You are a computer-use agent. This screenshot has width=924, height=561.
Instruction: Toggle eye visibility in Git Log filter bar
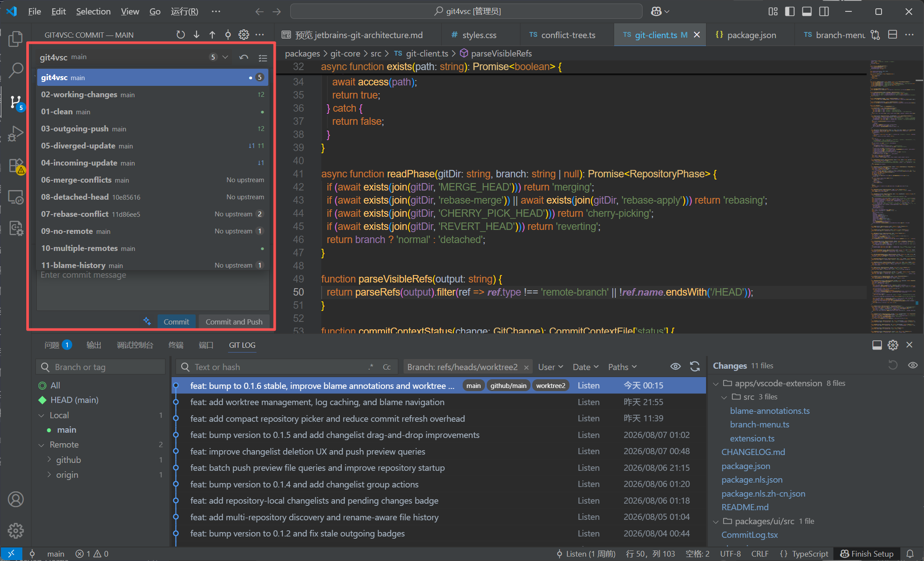point(675,367)
